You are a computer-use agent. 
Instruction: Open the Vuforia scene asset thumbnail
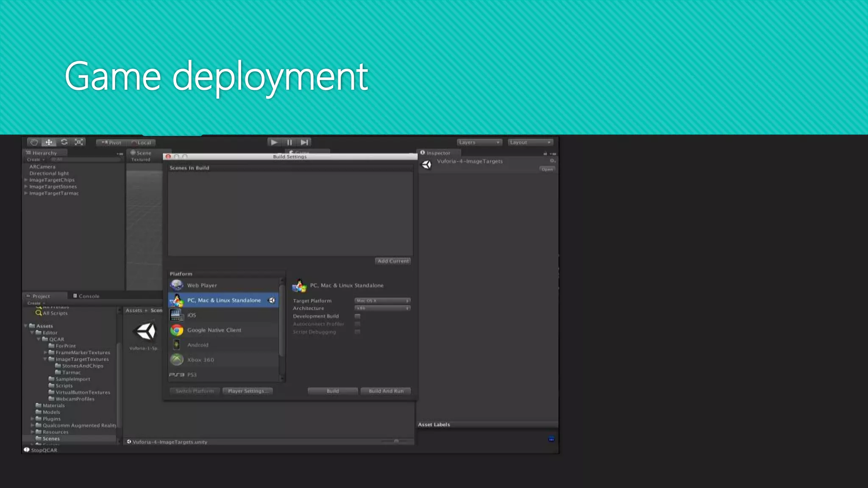pyautogui.click(x=145, y=332)
